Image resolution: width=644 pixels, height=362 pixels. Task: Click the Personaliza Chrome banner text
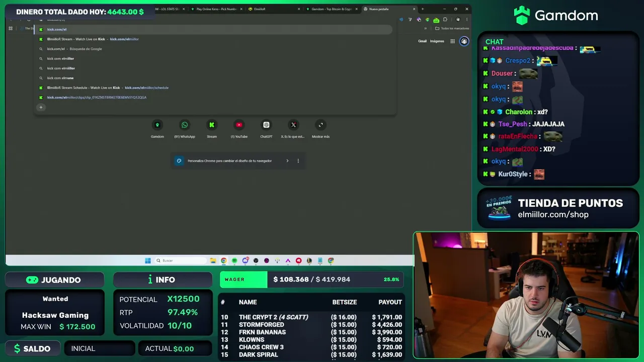[x=229, y=161]
